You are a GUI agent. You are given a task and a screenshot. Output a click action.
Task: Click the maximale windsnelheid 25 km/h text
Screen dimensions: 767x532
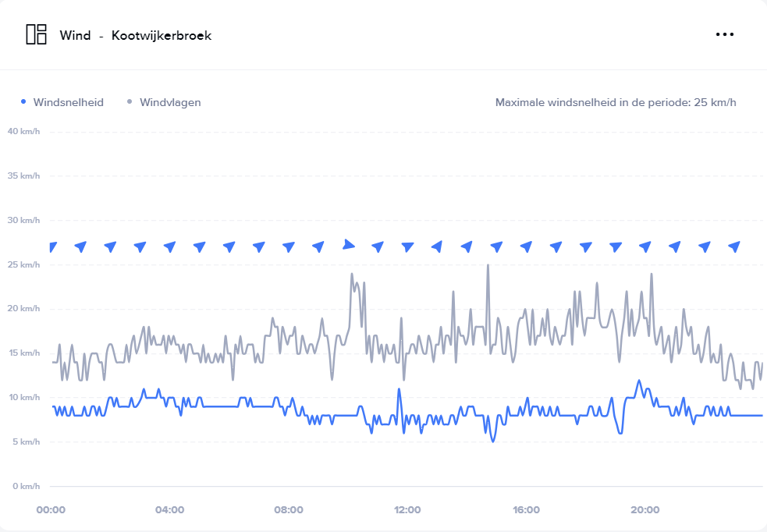(616, 102)
